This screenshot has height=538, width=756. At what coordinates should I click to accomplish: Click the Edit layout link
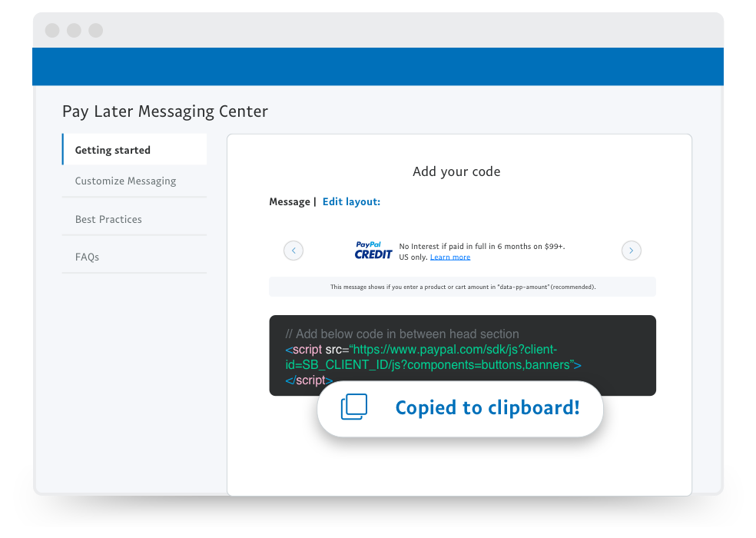tap(351, 201)
